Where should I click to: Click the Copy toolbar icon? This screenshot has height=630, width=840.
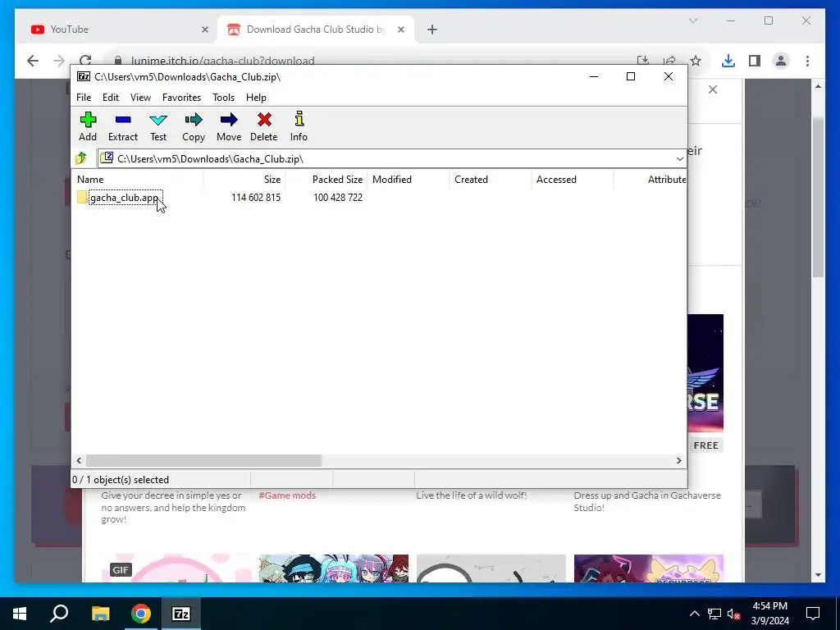194,120
